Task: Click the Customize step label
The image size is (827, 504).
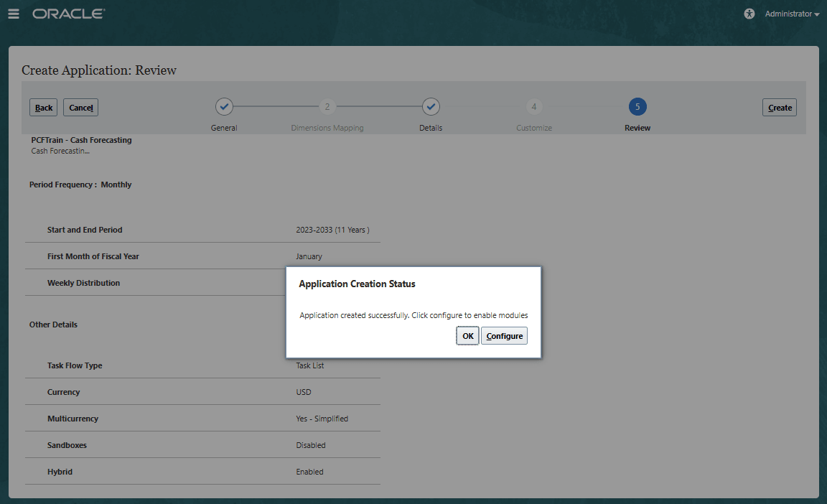Action: pyautogui.click(x=534, y=128)
